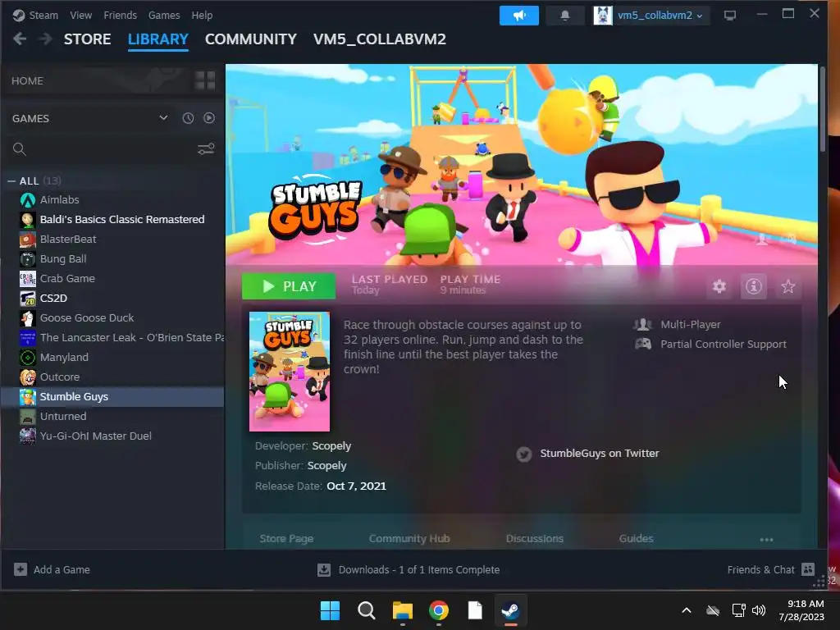This screenshot has height=630, width=840.
Task: Toggle the game info panel button
Action: pyautogui.click(x=753, y=286)
